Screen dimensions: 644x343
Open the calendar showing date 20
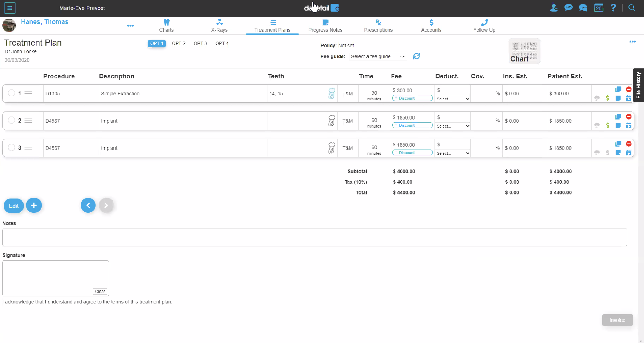tap(599, 8)
